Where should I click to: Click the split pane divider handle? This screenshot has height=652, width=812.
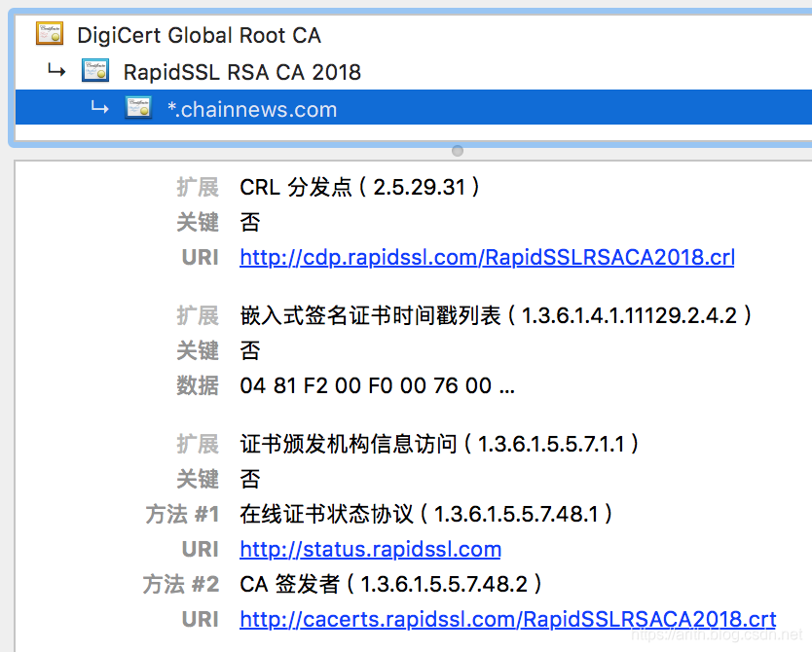click(x=458, y=151)
